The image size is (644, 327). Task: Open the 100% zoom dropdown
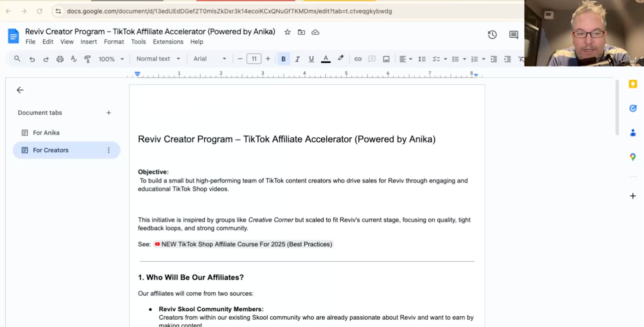click(x=111, y=59)
